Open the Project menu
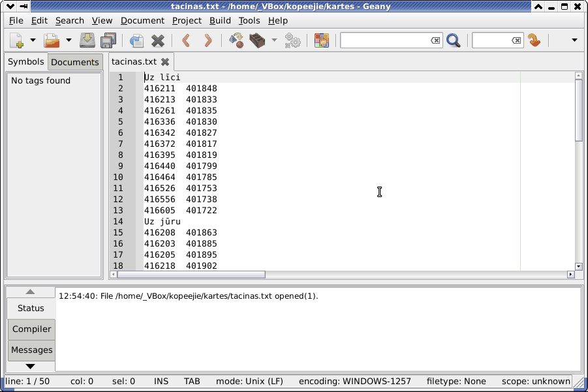The height and width of the screenshot is (392, 588). [x=187, y=21]
